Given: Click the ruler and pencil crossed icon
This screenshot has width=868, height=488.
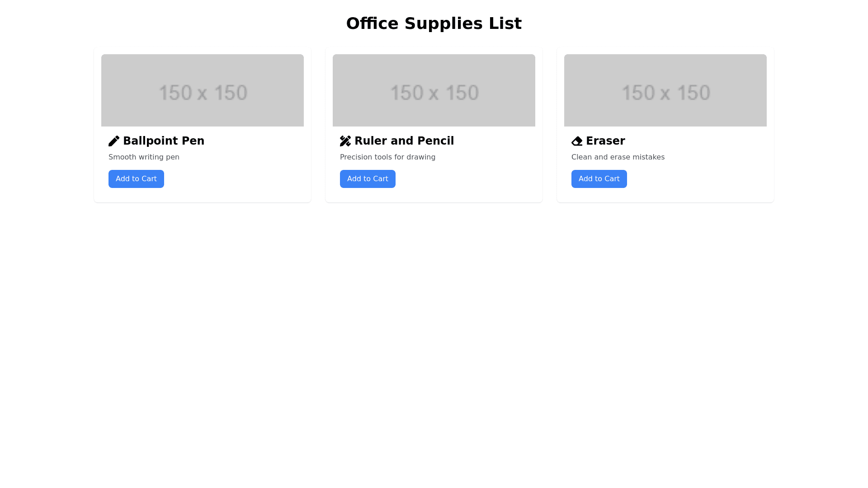Looking at the screenshot, I should [345, 141].
